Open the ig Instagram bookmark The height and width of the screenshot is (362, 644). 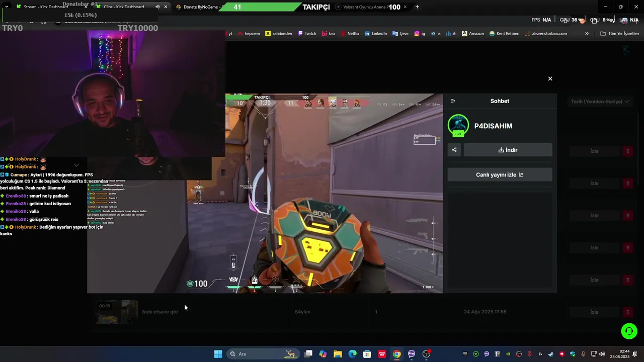click(x=420, y=34)
